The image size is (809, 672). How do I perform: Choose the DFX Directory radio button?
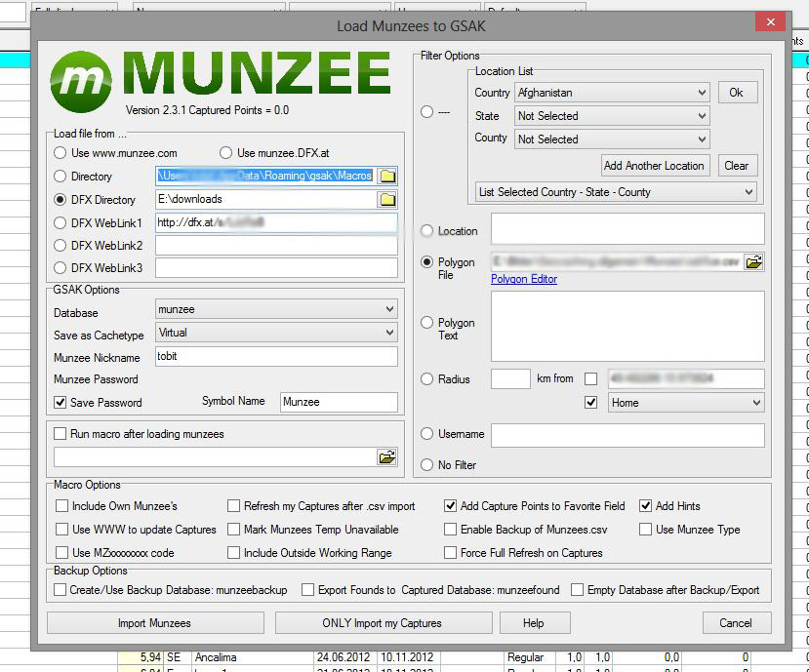tap(60, 200)
